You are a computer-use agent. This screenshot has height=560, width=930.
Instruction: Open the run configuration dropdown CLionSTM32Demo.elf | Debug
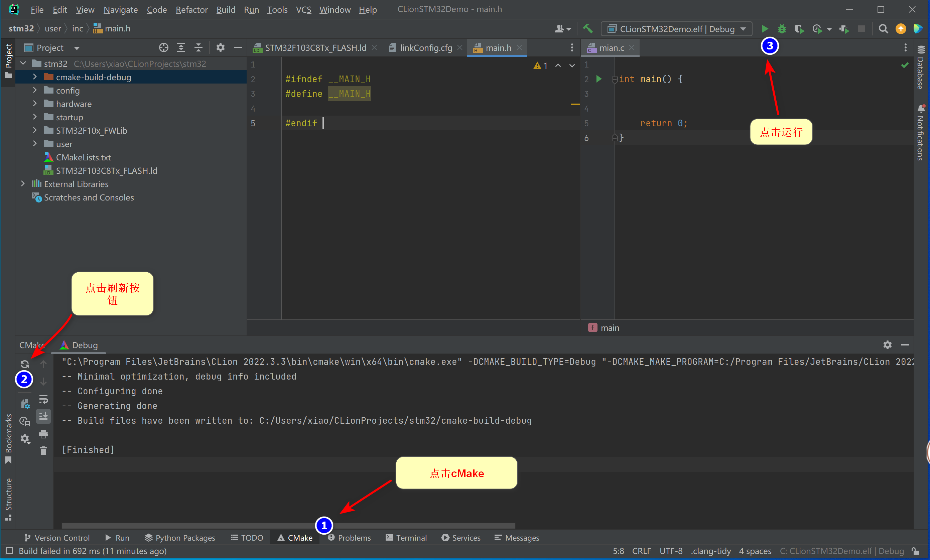pyautogui.click(x=677, y=29)
